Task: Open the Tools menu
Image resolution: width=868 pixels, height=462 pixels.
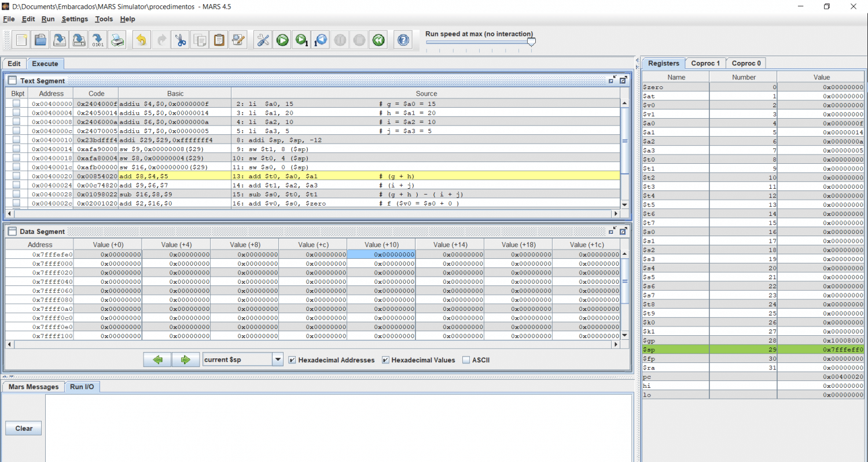Action: (104, 19)
